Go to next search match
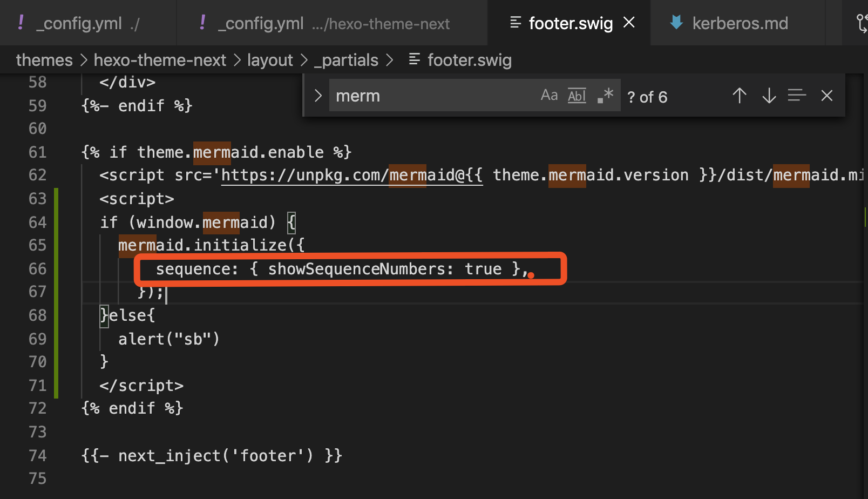This screenshot has width=868, height=499. coord(769,96)
